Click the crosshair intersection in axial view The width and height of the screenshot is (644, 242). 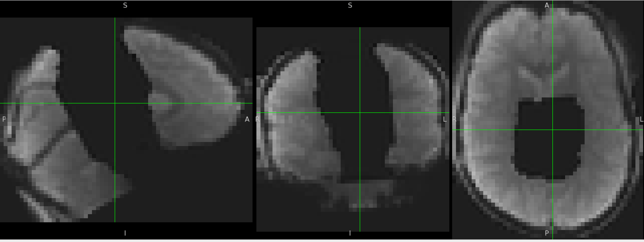coord(553,130)
